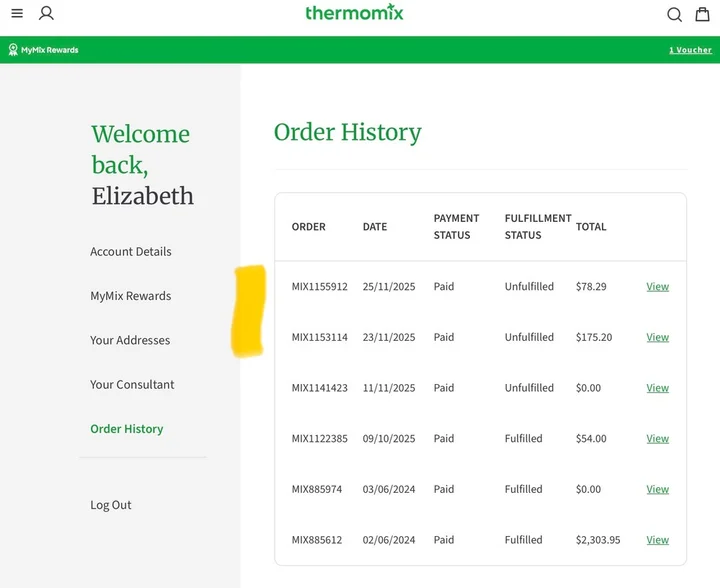Open MyMix Rewards in the green banner
This screenshot has height=588, width=720.
click(50, 50)
